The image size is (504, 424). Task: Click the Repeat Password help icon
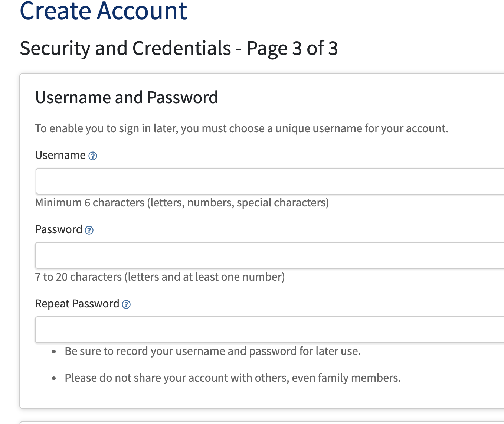(126, 304)
